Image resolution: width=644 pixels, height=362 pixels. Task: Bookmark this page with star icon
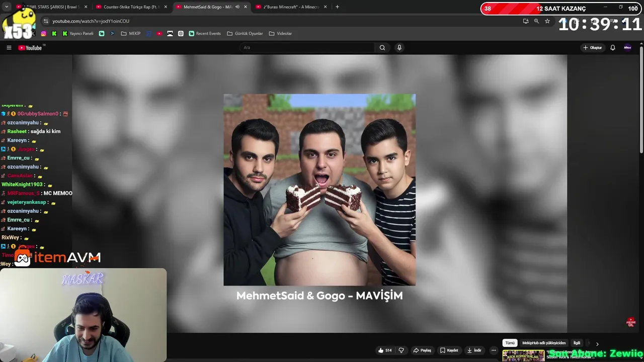tap(547, 21)
